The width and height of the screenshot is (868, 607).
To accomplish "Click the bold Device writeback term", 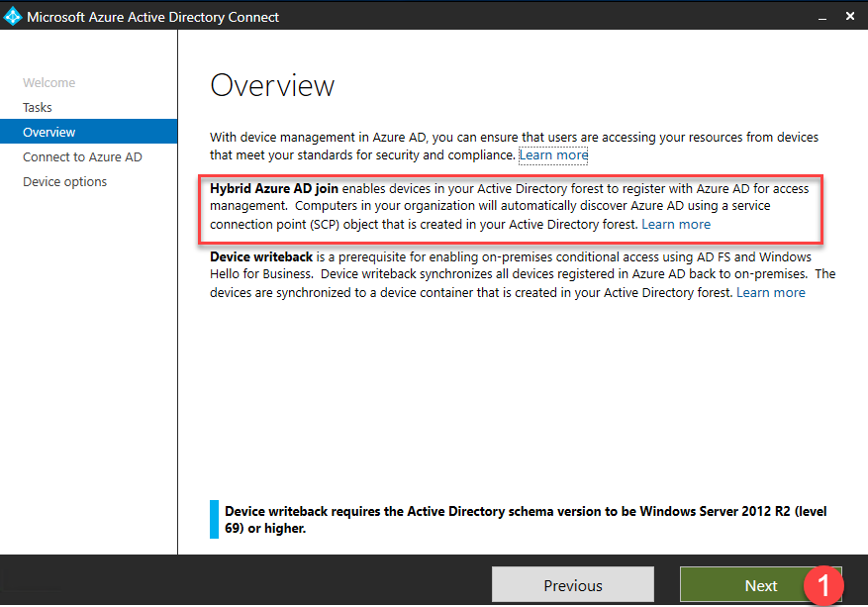I will pyautogui.click(x=261, y=257).
